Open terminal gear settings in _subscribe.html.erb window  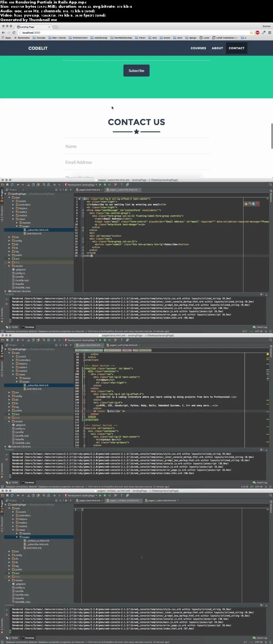262,294
